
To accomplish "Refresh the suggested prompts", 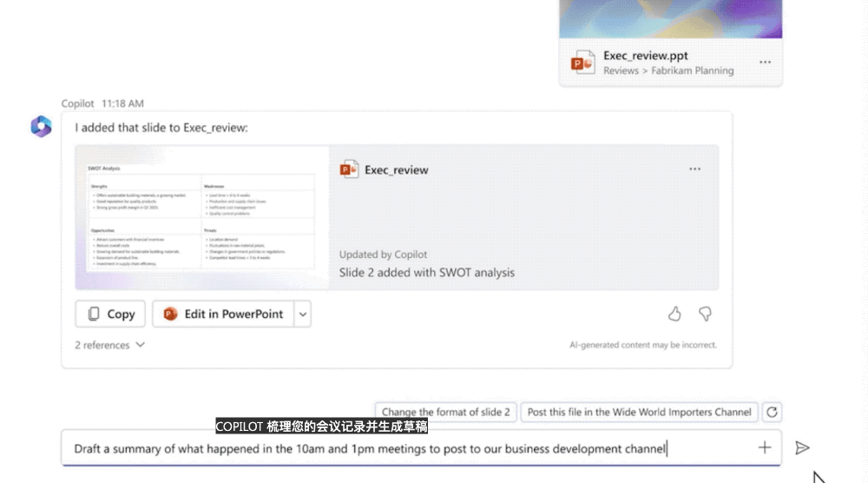I will 772,412.
